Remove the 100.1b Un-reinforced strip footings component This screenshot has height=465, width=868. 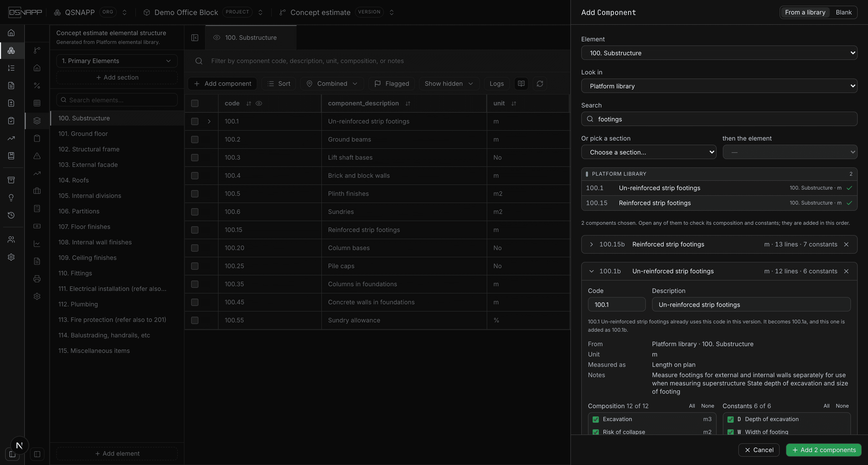[846, 271]
